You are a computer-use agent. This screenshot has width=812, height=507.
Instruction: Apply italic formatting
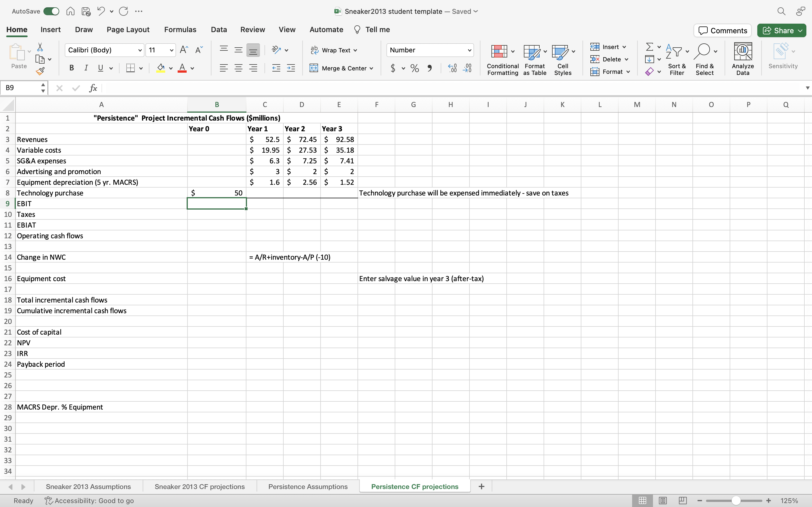click(x=86, y=68)
